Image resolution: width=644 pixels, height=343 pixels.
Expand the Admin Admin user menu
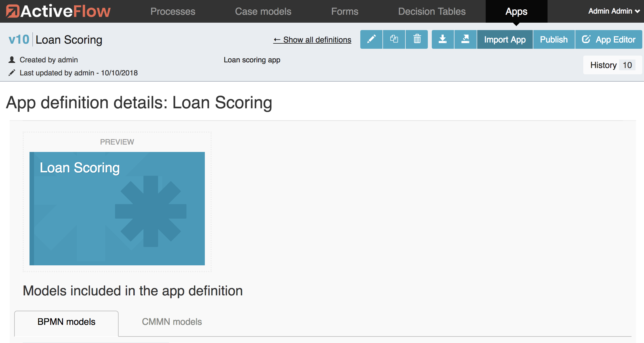point(614,11)
